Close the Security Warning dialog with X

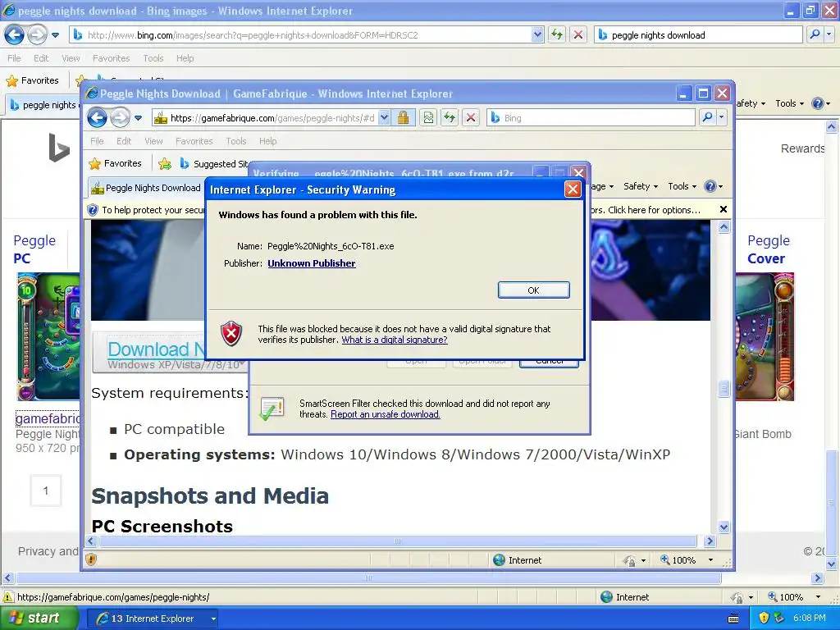point(573,189)
